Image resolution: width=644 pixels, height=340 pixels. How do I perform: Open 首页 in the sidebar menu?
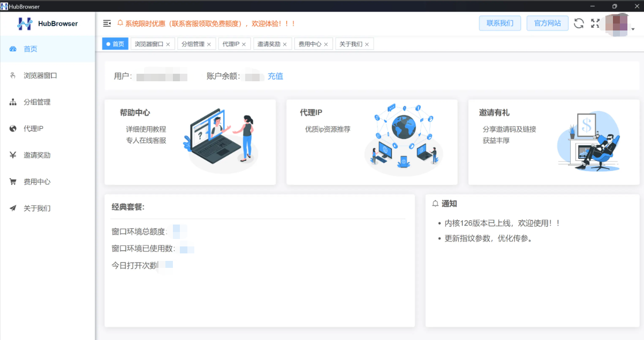tap(48, 49)
